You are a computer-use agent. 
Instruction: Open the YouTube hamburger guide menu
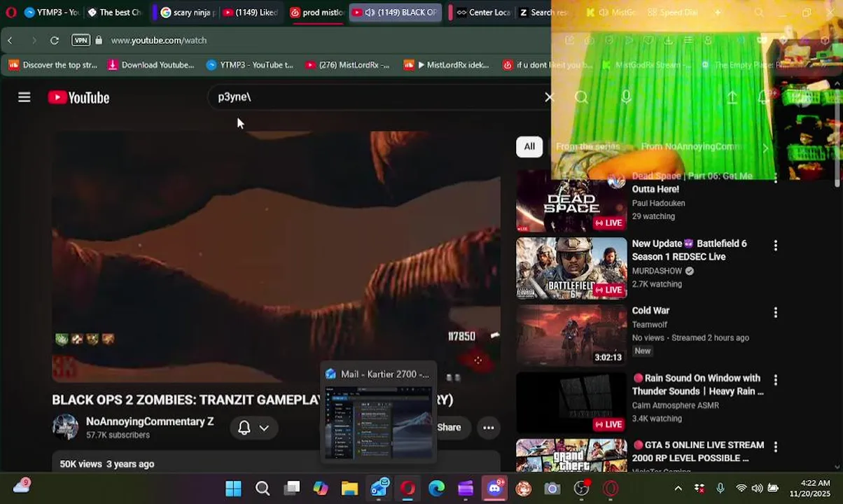(x=25, y=97)
